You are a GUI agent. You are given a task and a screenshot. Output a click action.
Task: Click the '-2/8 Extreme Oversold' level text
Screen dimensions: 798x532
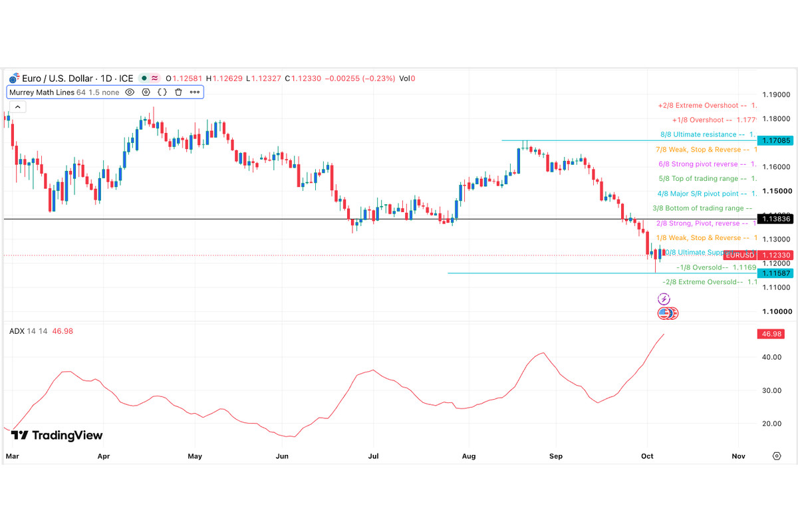click(700, 282)
